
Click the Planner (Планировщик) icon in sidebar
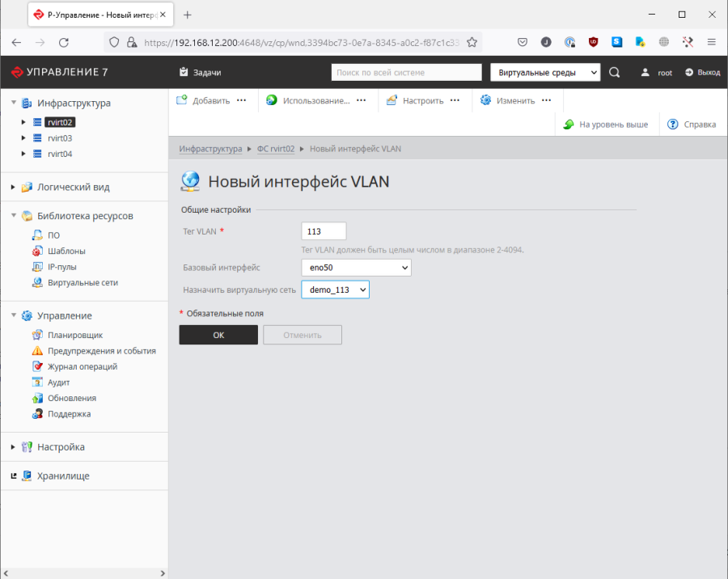37,335
